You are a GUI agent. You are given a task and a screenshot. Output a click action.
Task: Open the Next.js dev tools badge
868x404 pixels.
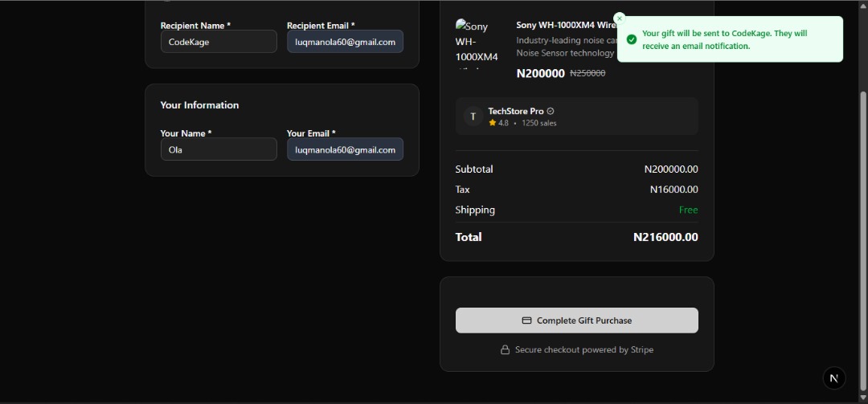(833, 378)
